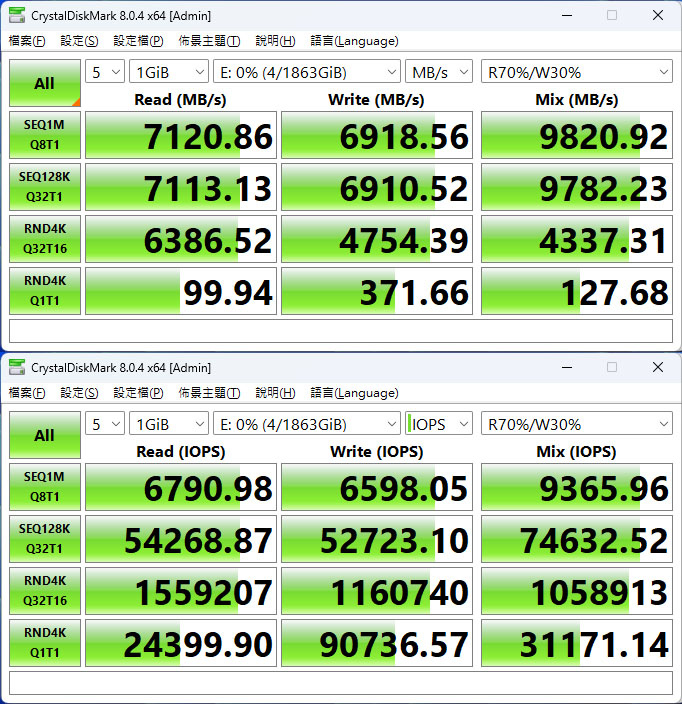Screen dimensions: 682x704
Task: Click the 7113.13 read result
Action: pyautogui.click(x=181, y=187)
